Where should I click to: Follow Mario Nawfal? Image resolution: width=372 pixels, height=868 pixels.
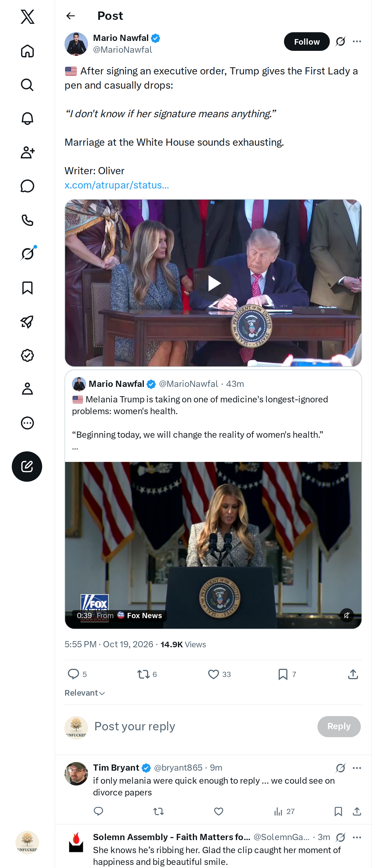(307, 42)
